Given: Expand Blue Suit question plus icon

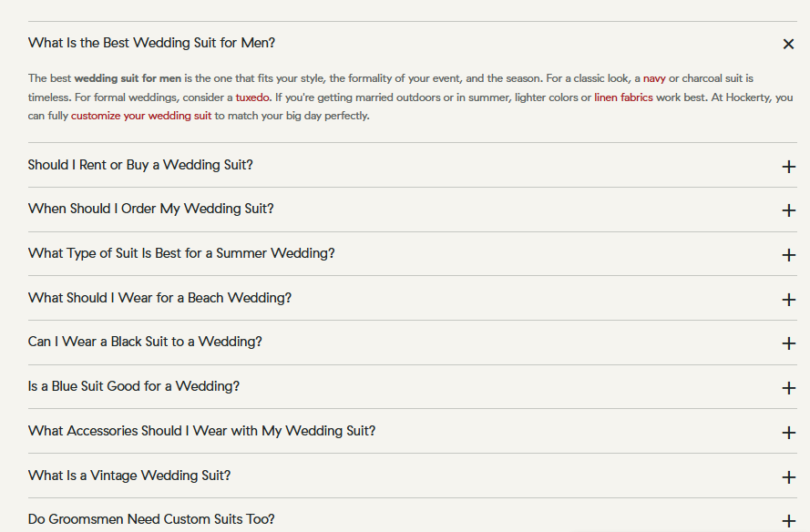Looking at the screenshot, I should tap(788, 388).
